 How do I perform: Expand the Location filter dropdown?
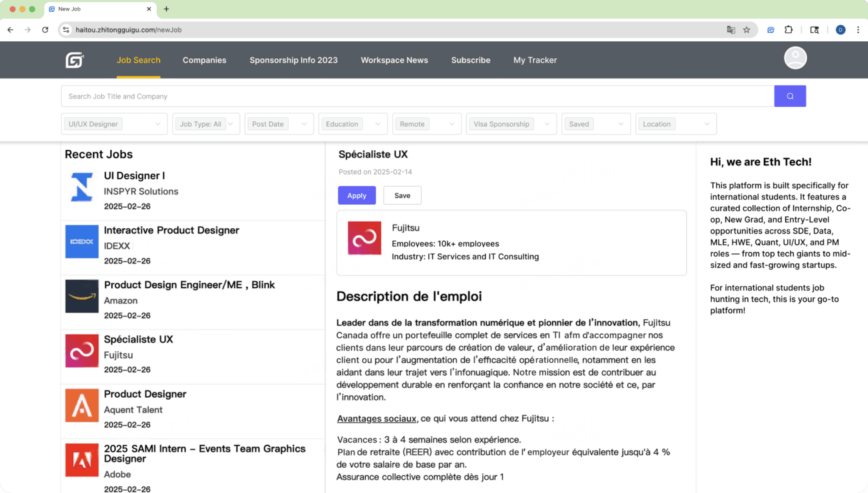[676, 124]
